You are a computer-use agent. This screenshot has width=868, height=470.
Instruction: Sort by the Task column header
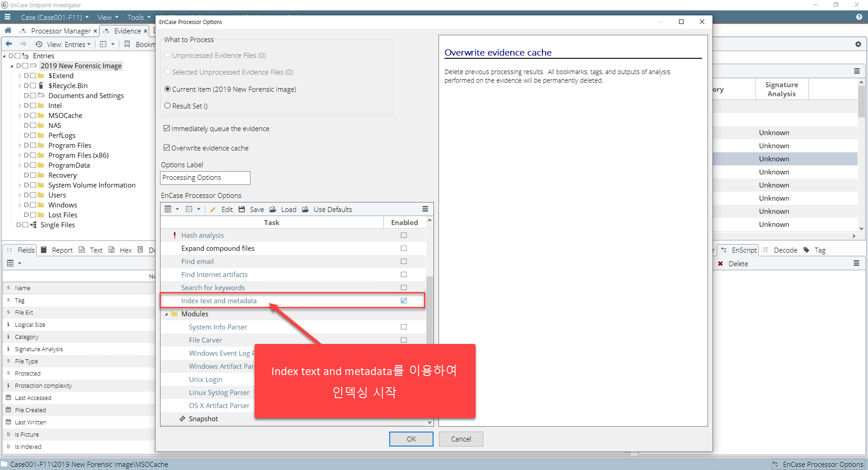pos(272,222)
